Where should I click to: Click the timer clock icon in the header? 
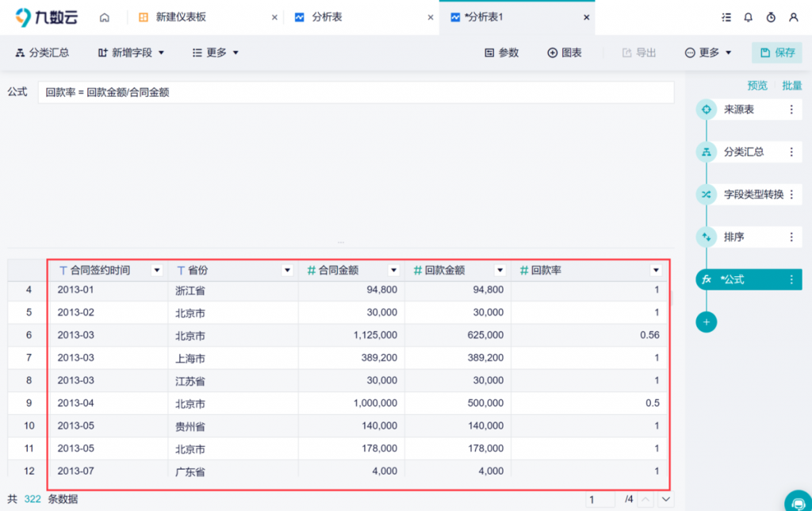click(x=771, y=17)
